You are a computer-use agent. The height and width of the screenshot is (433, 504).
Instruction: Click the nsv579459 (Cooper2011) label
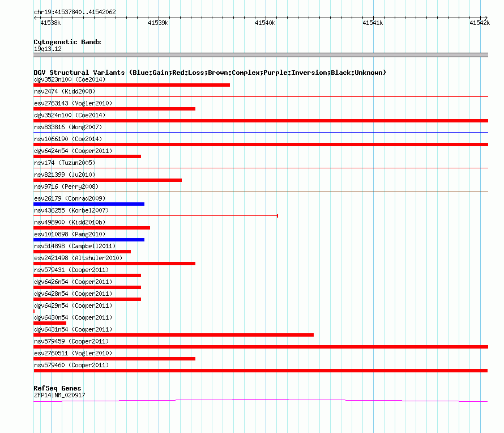71,341
